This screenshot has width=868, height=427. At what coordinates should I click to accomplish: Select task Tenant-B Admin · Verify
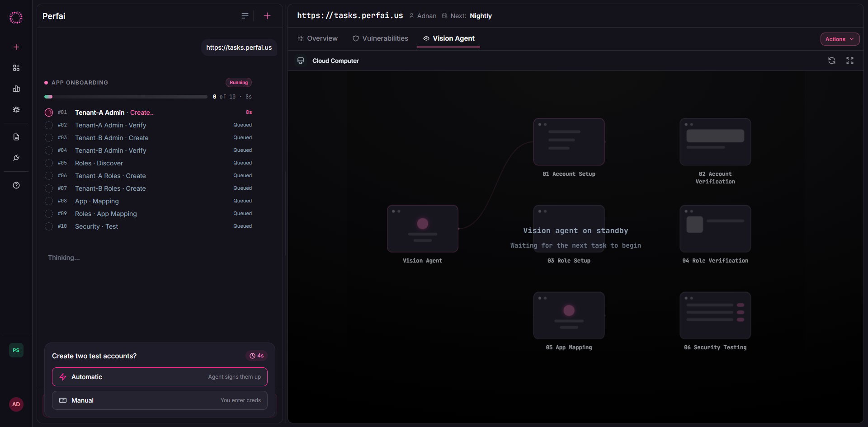148,150
